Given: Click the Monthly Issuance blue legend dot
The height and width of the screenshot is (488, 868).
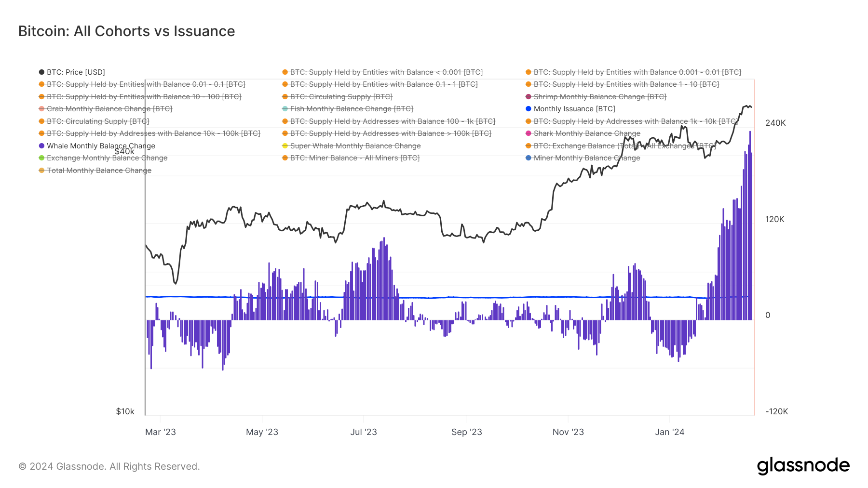Looking at the screenshot, I should (x=529, y=109).
